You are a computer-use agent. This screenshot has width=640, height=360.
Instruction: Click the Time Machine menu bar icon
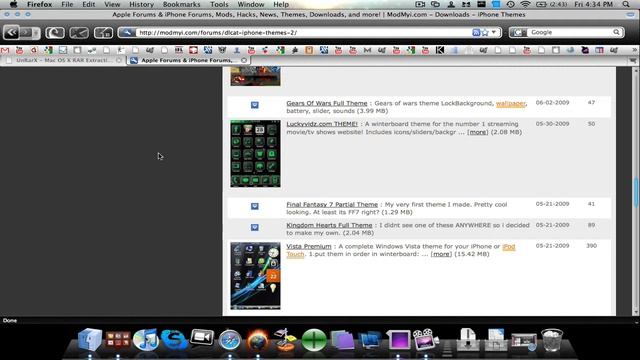[x=510, y=4]
